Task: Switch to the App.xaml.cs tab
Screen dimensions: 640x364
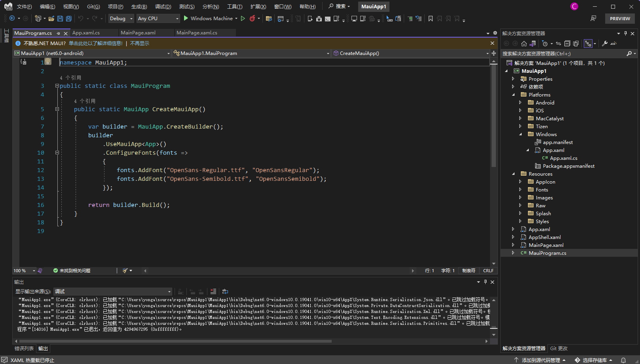Action: 86,33
